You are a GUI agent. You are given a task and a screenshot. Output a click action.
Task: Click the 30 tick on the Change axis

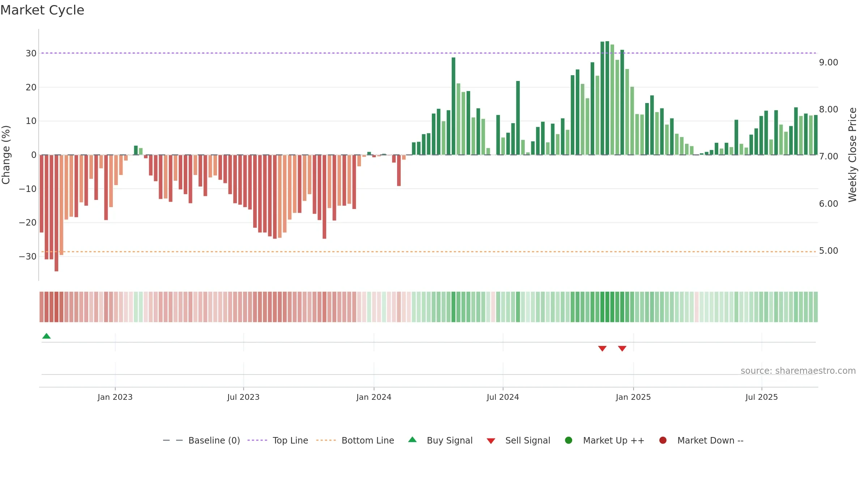click(31, 53)
